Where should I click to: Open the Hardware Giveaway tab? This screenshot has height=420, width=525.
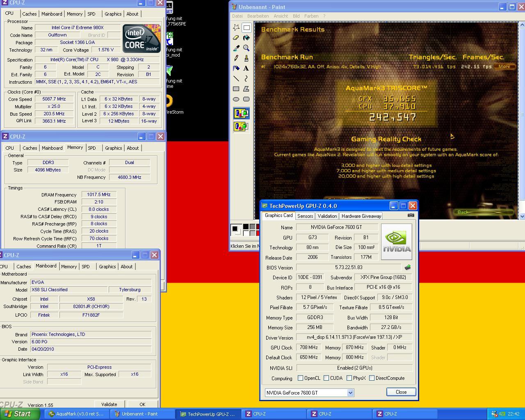[x=361, y=216]
